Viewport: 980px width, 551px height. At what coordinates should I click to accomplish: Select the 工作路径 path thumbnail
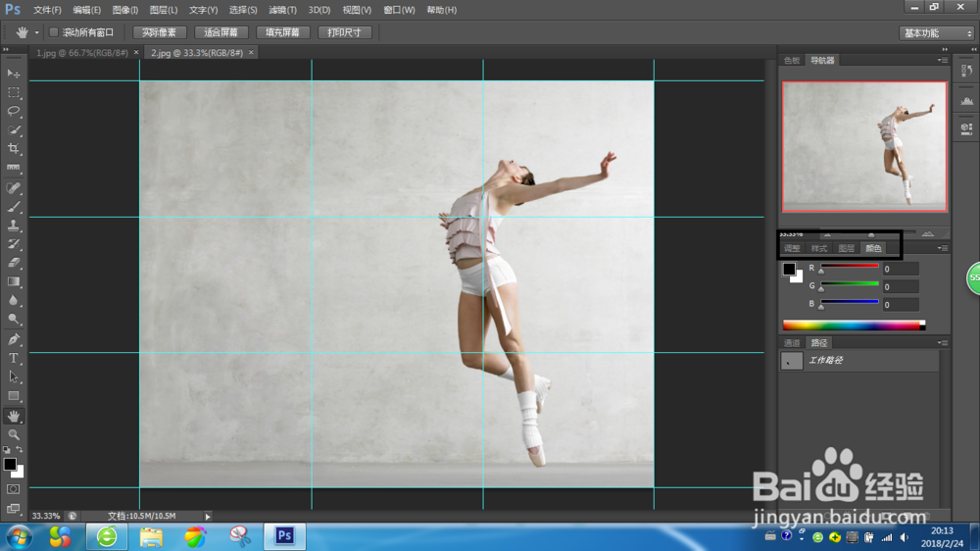[x=792, y=361]
